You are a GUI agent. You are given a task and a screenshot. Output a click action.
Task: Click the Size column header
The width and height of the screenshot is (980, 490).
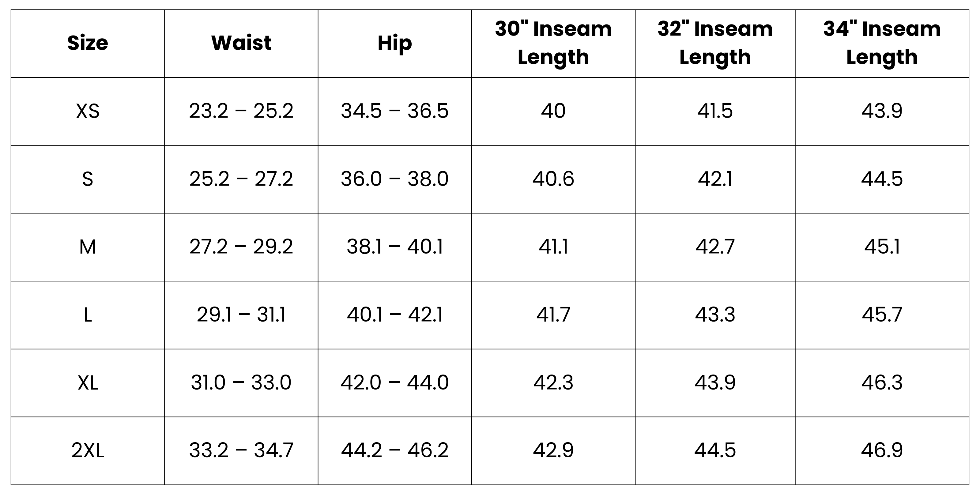coord(88,43)
